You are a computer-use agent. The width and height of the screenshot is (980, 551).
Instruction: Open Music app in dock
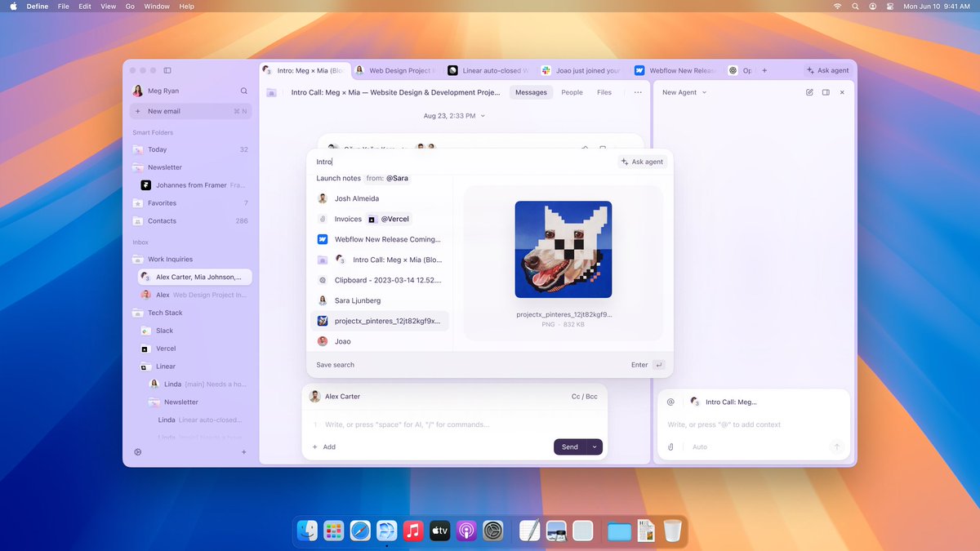coord(413,531)
